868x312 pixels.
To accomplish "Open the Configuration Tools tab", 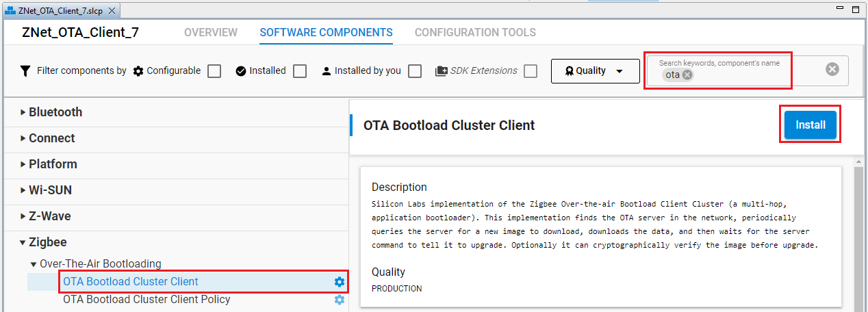I will 475,33.
